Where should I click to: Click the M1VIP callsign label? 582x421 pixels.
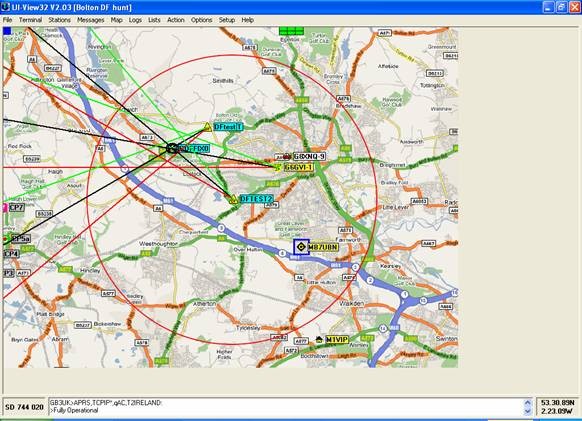click(337, 340)
